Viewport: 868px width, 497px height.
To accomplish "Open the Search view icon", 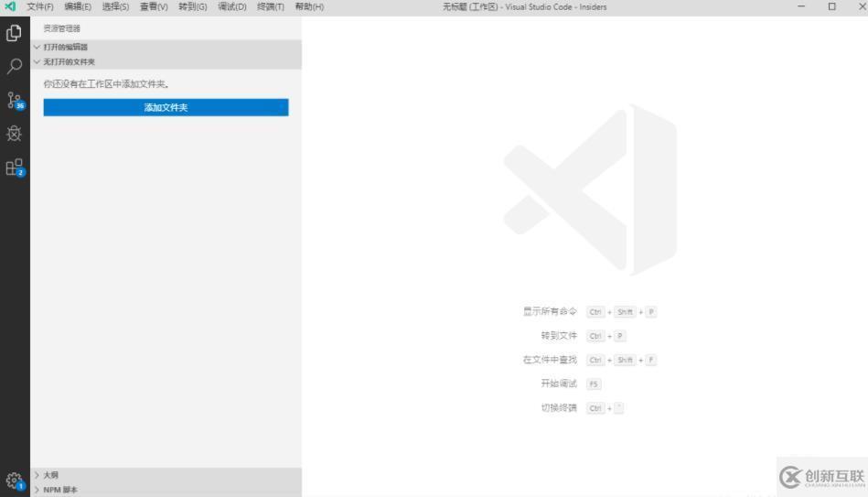I will tap(14, 67).
